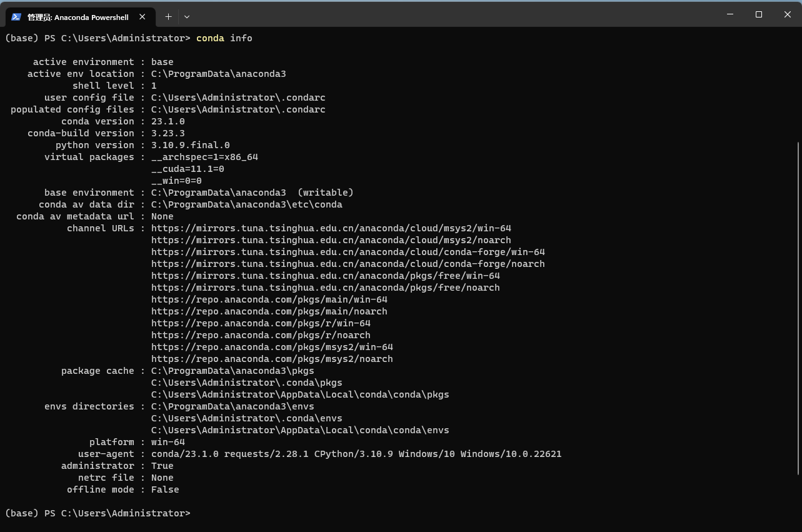Image resolution: width=802 pixels, height=532 pixels.
Task: Click active env location C:\ProgramData\anaconda3
Action: [219, 74]
